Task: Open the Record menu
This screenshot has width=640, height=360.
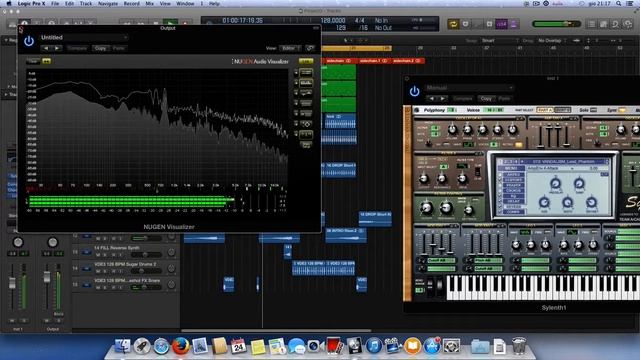Action: [x=131, y=3]
